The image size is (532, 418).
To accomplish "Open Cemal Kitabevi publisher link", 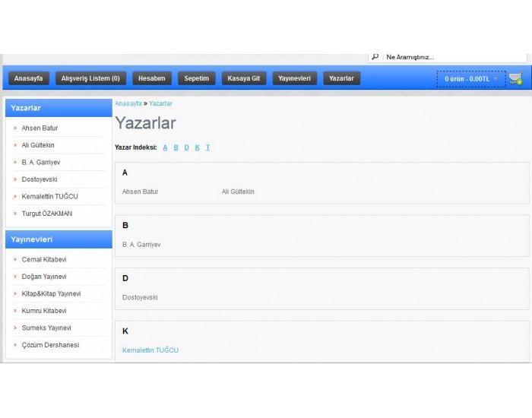I will [44, 260].
